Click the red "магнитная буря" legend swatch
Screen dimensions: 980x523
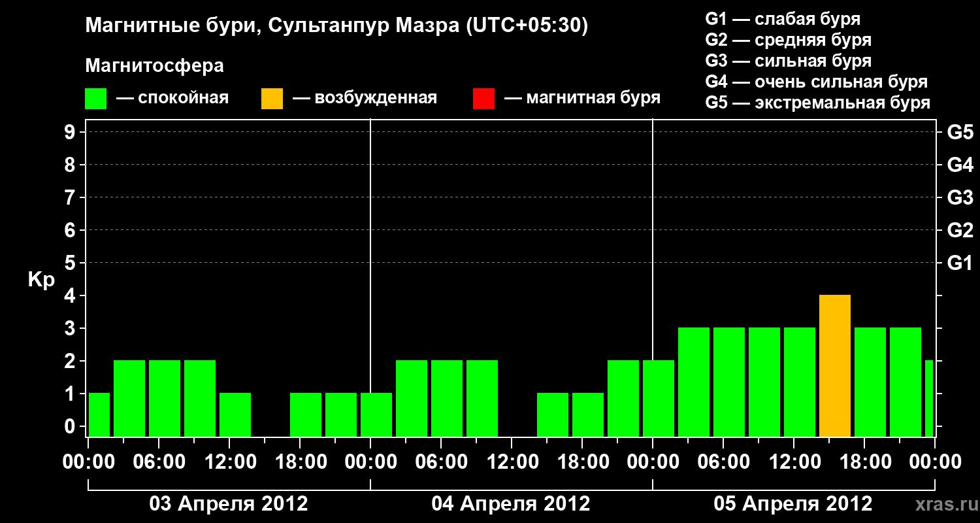[483, 99]
